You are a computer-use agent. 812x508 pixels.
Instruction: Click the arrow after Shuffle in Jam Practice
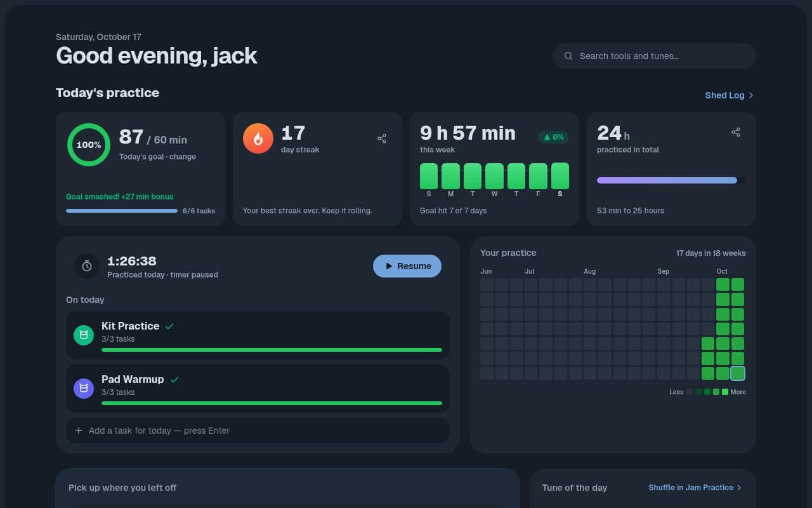point(739,488)
